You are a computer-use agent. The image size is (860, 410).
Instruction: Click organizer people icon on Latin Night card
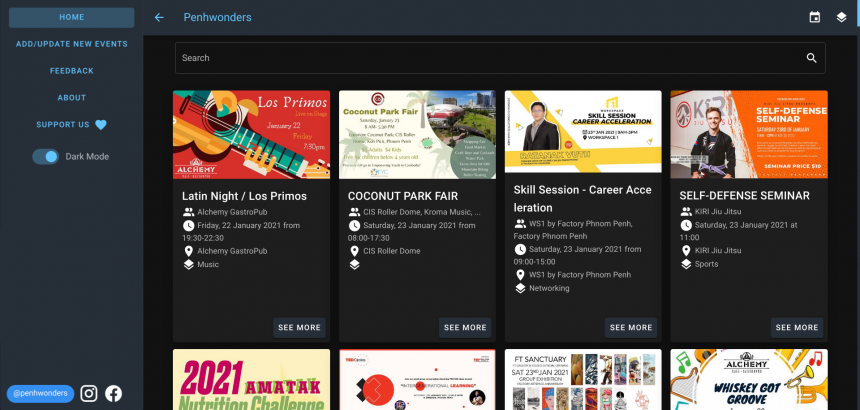(189, 212)
